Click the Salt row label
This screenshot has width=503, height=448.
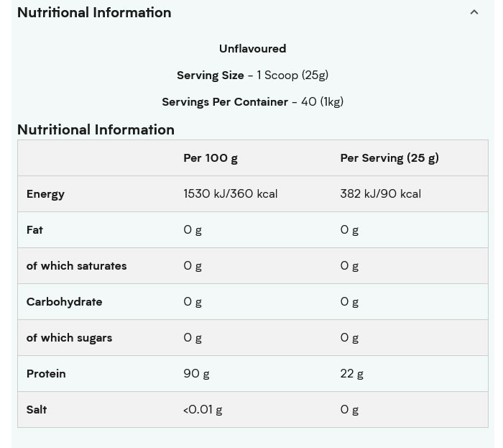pos(37,409)
